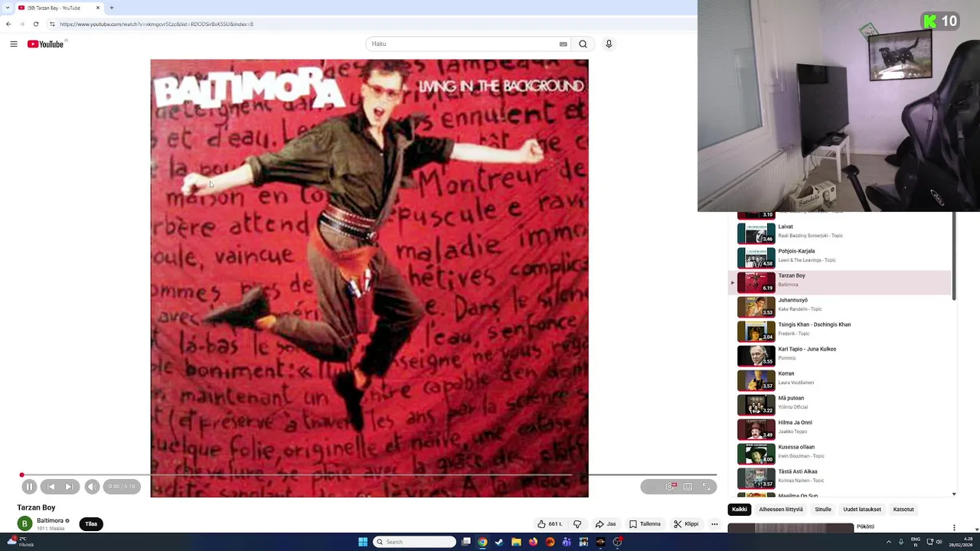Mute the video with the speaker icon
Image resolution: width=980 pixels, height=551 pixels.
92,487
